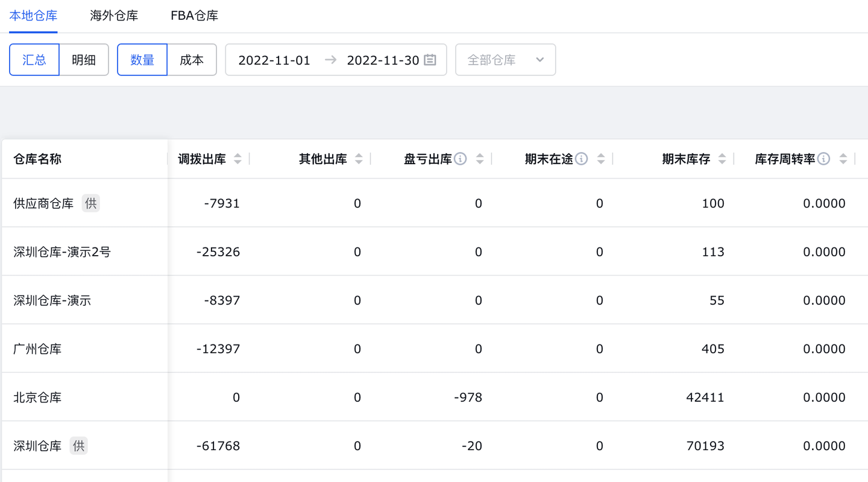The width and height of the screenshot is (868, 482).
Task: Sort the 期末库存 column
Action: (x=722, y=159)
